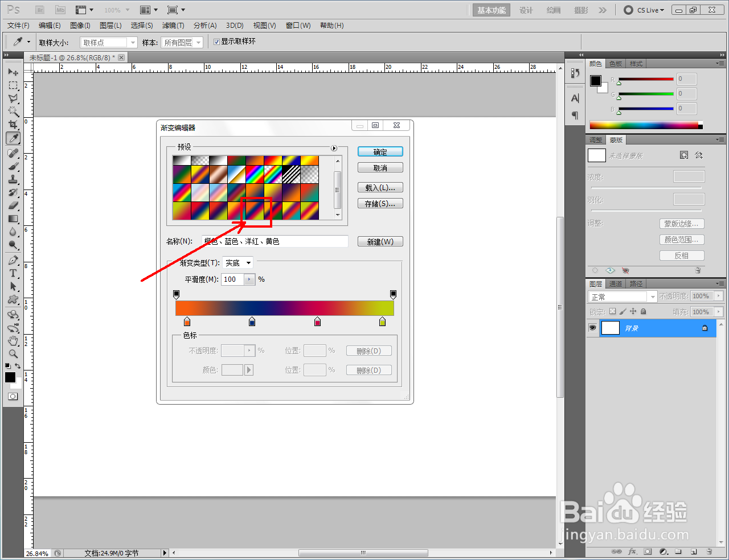
Task: Select the Quick Selection wand tool
Action: point(13,112)
